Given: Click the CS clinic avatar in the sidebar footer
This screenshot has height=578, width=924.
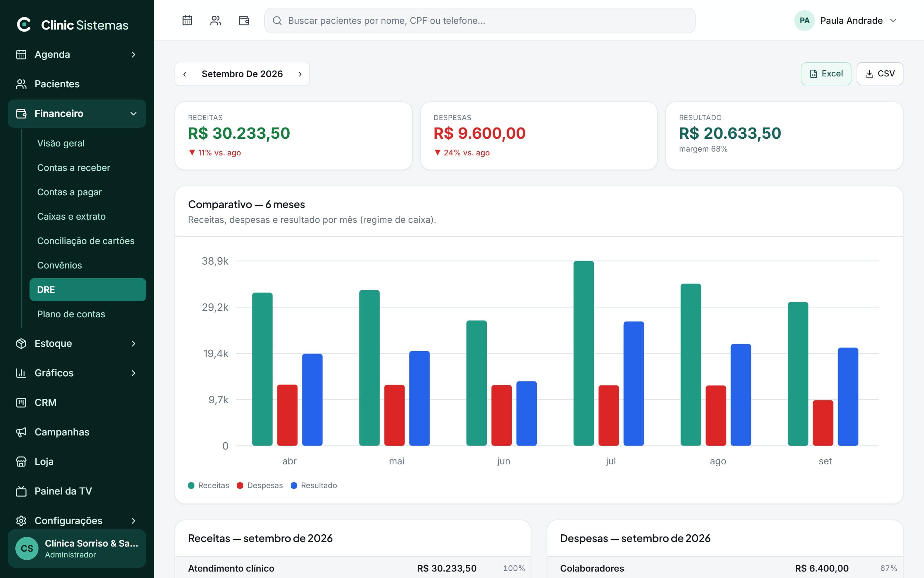Looking at the screenshot, I should coord(27,548).
